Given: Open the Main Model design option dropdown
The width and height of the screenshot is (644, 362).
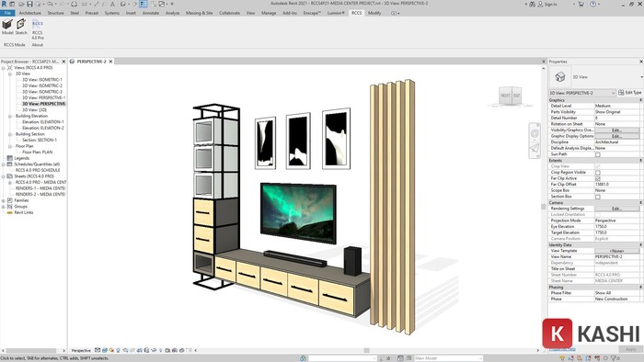Looking at the screenshot, I should 448,358.
